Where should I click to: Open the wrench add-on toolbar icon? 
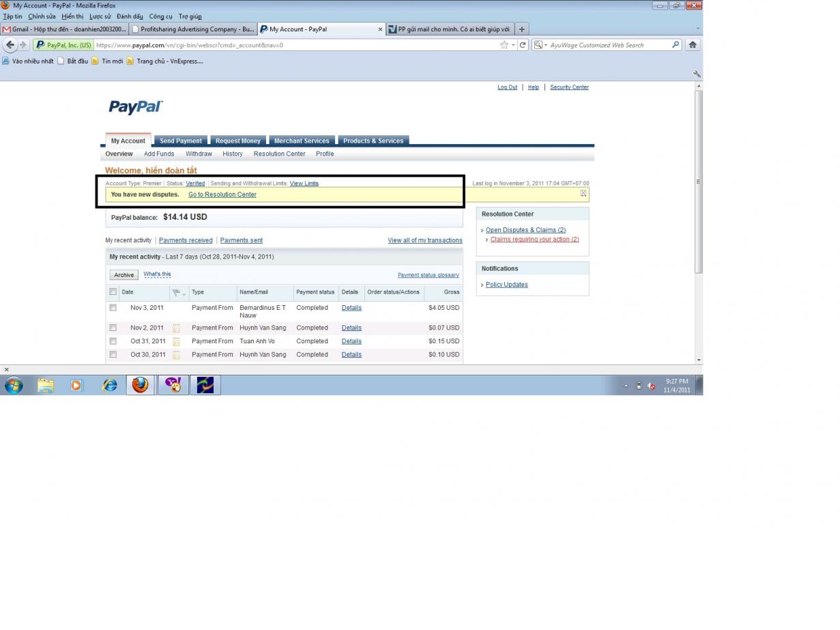[697, 74]
